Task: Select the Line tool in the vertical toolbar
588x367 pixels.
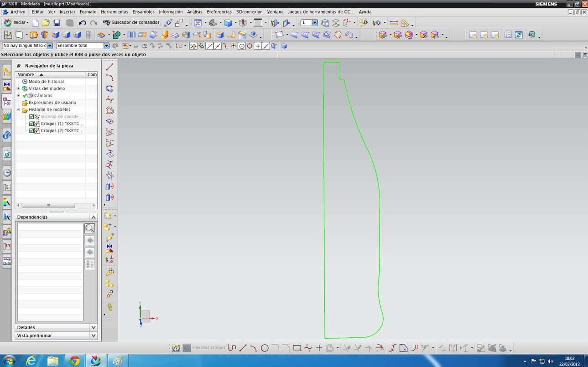Action: click(x=109, y=67)
